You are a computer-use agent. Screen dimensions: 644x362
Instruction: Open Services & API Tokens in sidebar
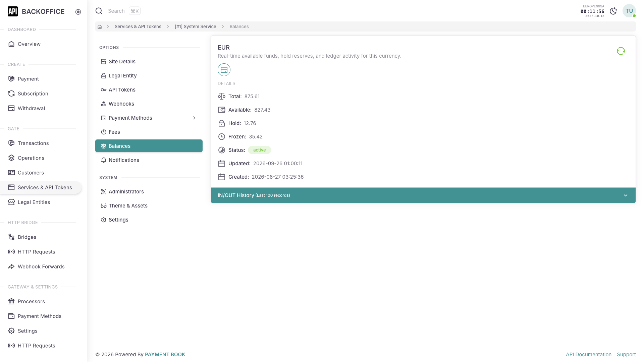coord(41,187)
